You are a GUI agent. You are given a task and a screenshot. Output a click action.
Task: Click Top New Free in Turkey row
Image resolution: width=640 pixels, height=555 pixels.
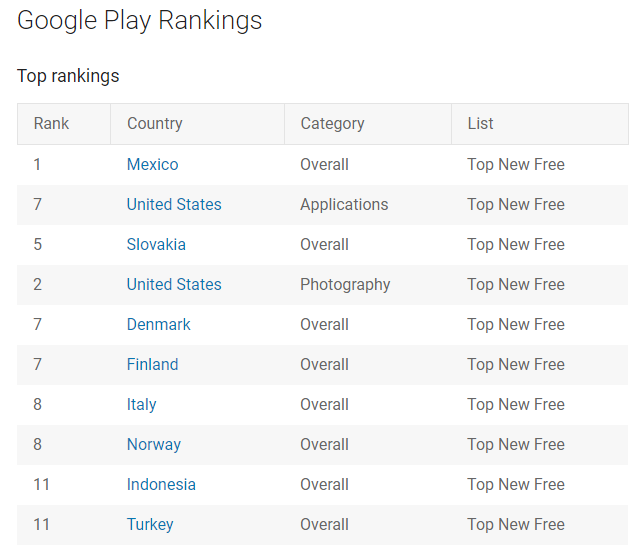[x=516, y=525]
